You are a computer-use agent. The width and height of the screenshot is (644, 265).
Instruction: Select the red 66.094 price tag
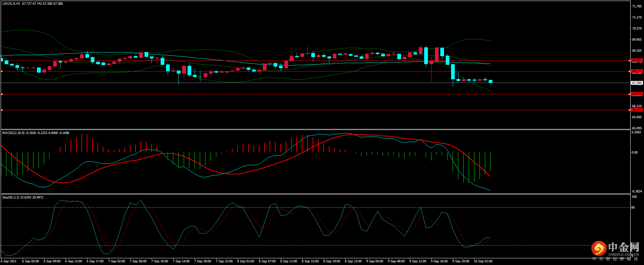click(637, 110)
